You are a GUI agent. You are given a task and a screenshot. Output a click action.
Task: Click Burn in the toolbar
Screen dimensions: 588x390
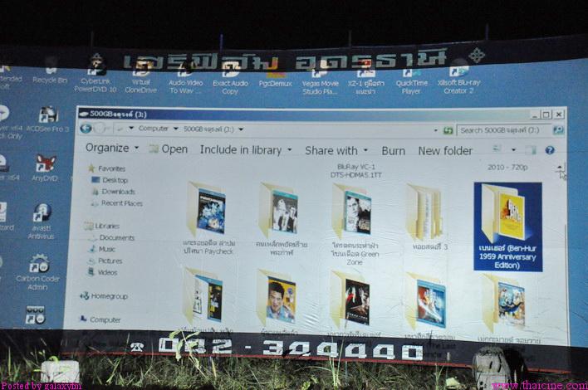click(x=394, y=151)
